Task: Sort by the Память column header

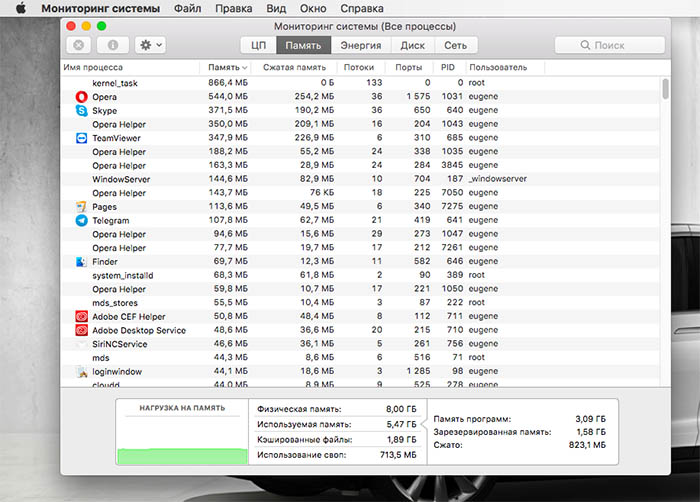Action: click(225, 67)
